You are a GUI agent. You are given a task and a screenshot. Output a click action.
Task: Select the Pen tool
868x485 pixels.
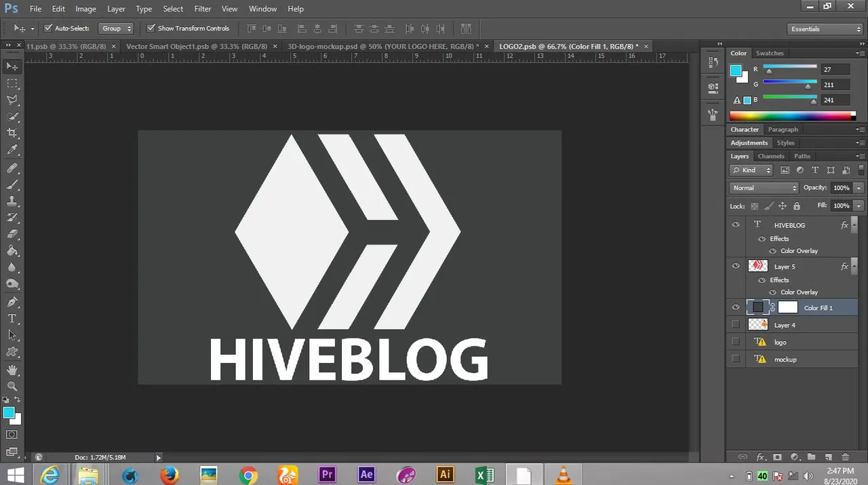pos(12,302)
